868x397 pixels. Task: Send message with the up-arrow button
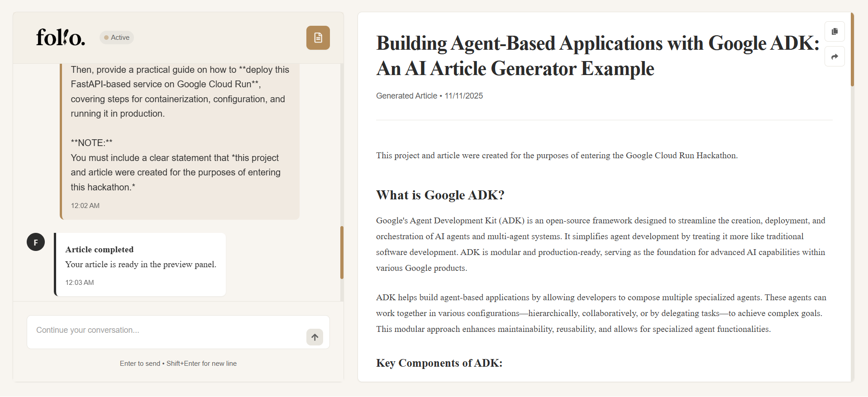315,337
